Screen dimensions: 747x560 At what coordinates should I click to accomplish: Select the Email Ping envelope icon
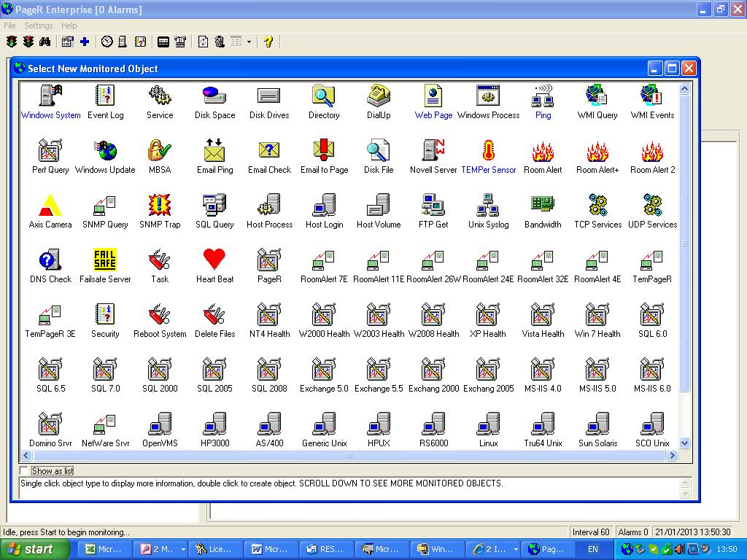pyautogui.click(x=214, y=150)
